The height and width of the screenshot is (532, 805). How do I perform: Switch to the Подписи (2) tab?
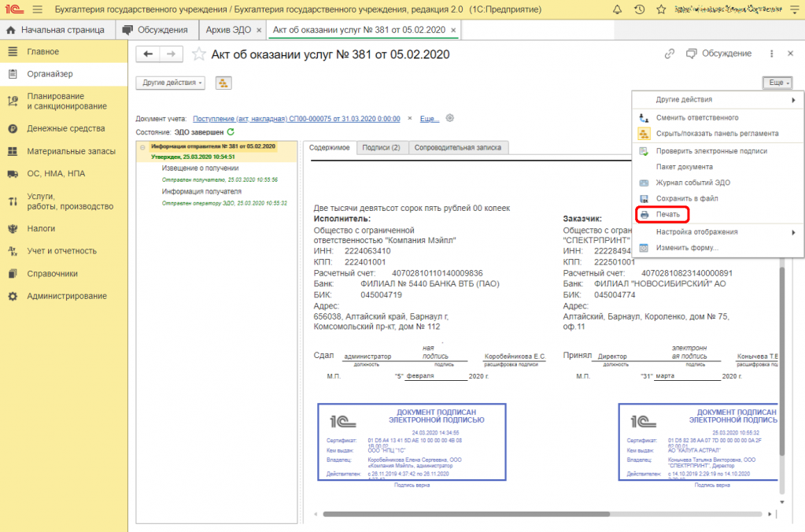click(382, 147)
